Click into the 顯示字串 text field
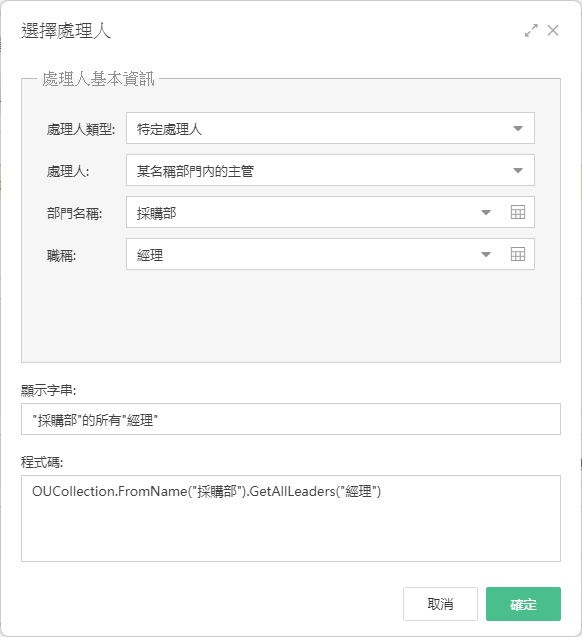This screenshot has height=637, width=582. [x=291, y=419]
